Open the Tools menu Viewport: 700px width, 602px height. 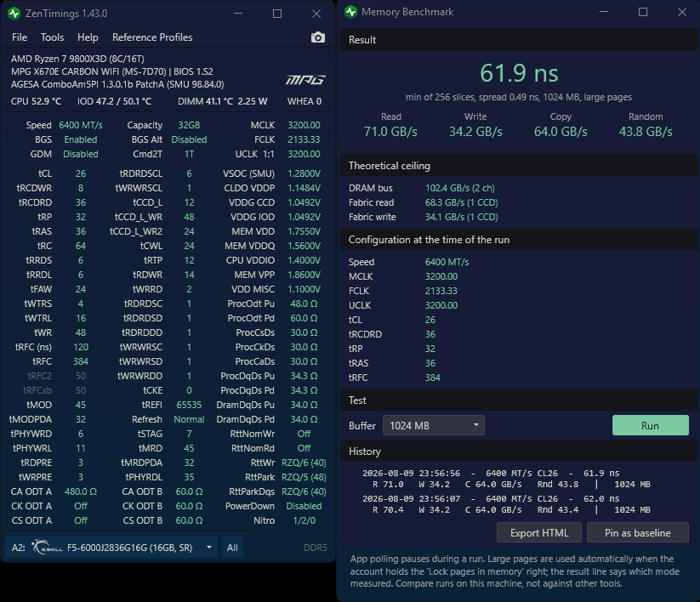[52, 37]
